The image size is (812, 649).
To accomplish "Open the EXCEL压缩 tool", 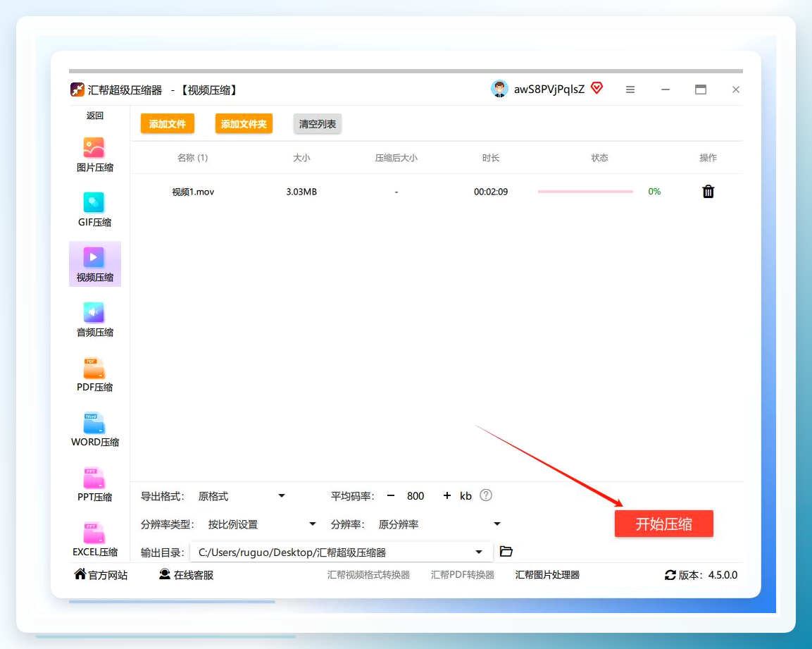I will 94,539.
